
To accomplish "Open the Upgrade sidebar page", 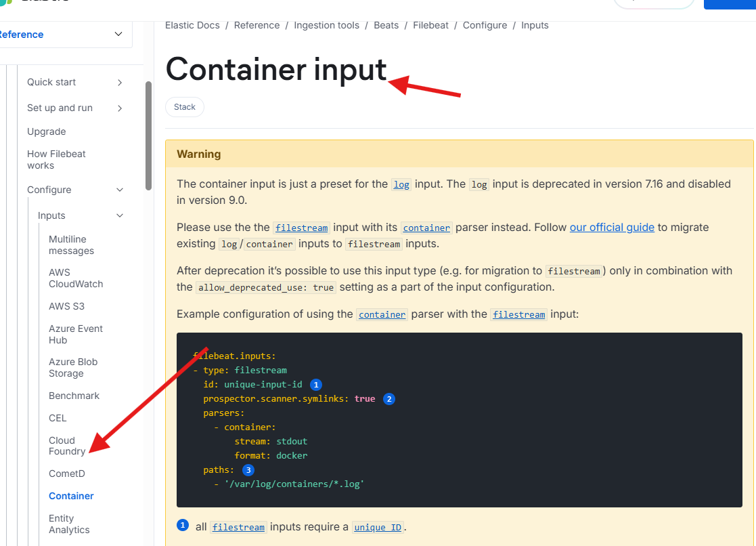I will (x=46, y=131).
